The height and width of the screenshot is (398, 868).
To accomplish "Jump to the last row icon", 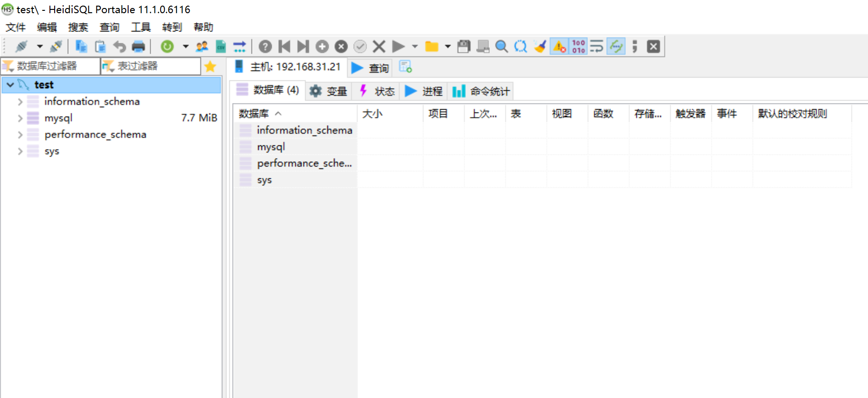I will coord(303,46).
